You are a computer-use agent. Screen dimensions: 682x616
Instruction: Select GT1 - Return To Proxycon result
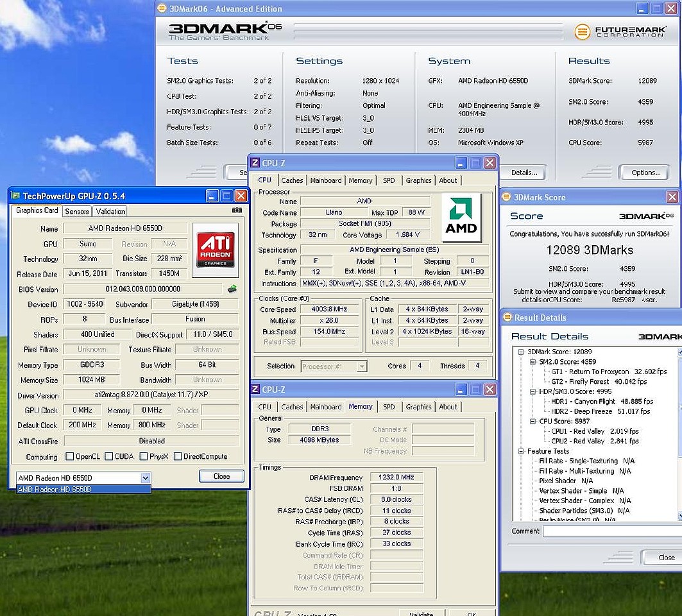(x=609, y=372)
